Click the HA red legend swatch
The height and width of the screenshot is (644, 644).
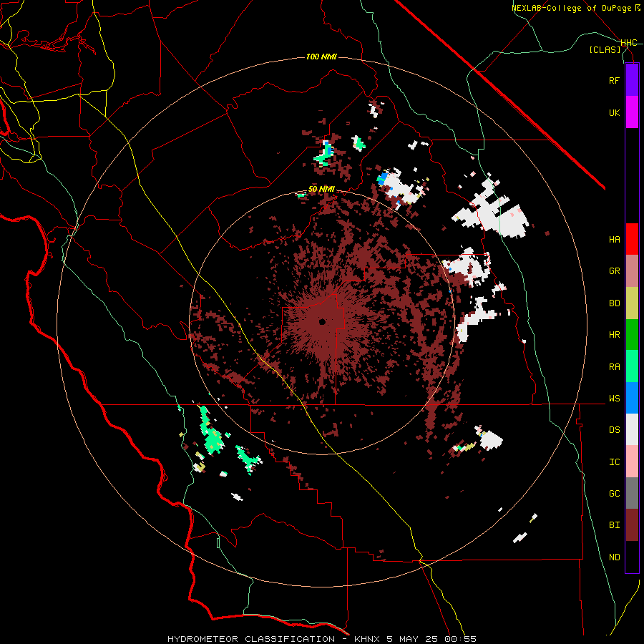click(632, 239)
